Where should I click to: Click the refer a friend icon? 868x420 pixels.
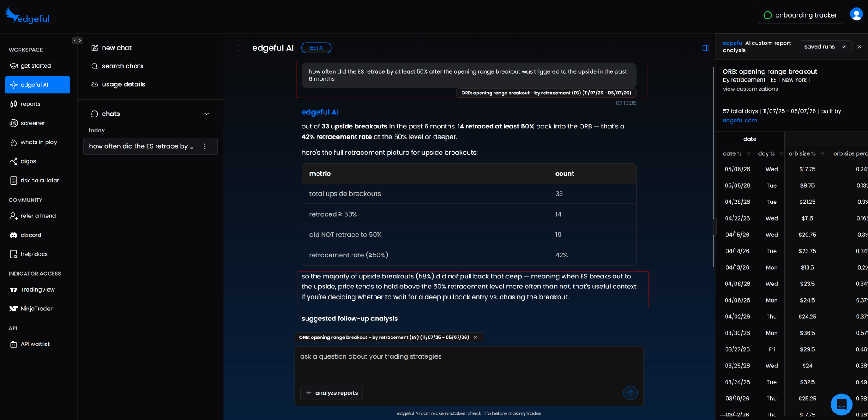[14, 216]
